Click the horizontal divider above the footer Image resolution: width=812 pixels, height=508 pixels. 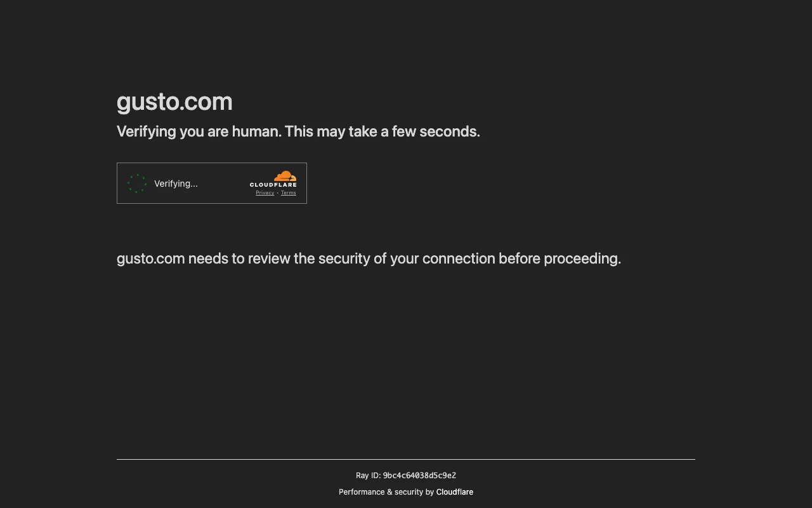pyautogui.click(x=406, y=459)
